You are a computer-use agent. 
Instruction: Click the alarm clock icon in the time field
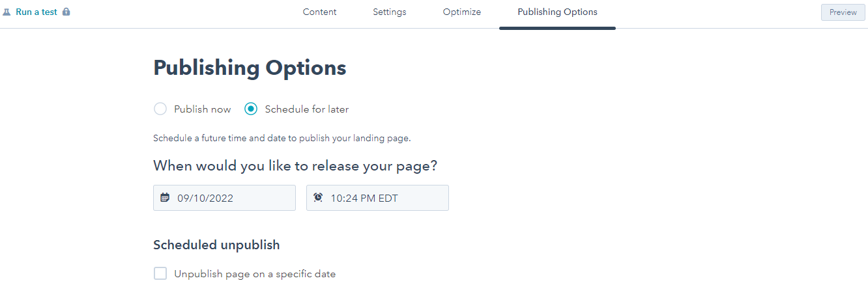(318, 198)
